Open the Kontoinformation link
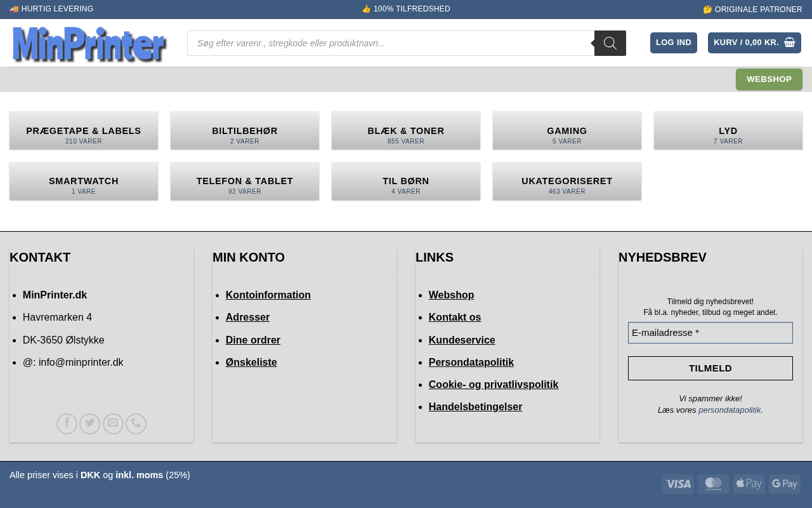 pos(268,295)
